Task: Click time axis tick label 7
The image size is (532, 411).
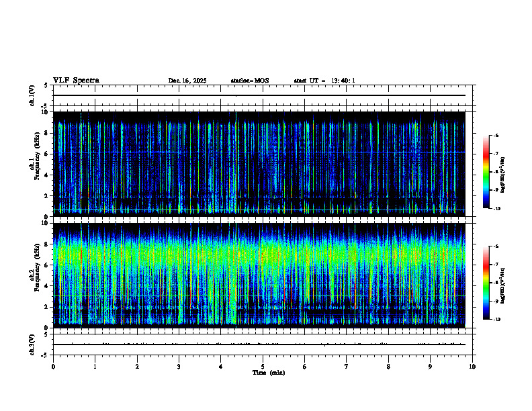Action: coord(347,367)
